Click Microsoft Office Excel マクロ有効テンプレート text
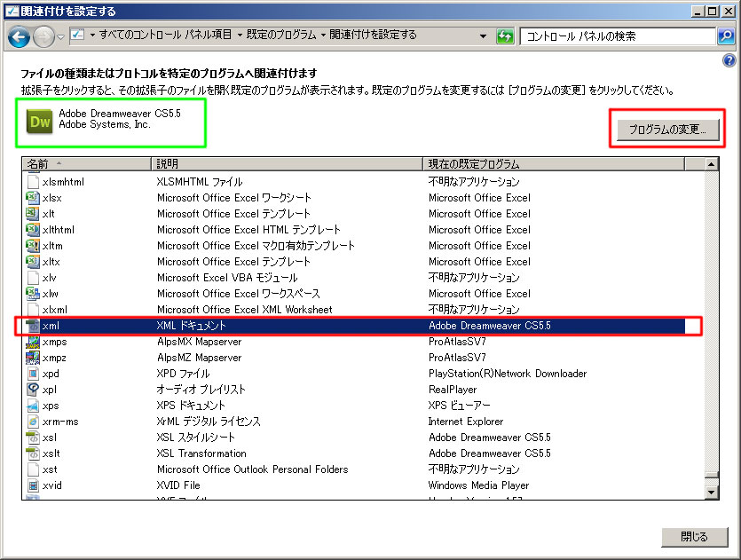 pos(256,246)
